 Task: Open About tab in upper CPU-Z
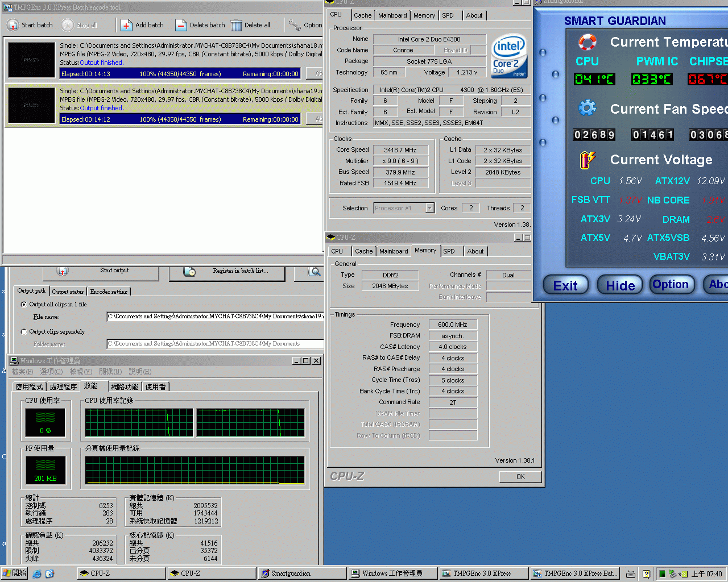pos(474,16)
